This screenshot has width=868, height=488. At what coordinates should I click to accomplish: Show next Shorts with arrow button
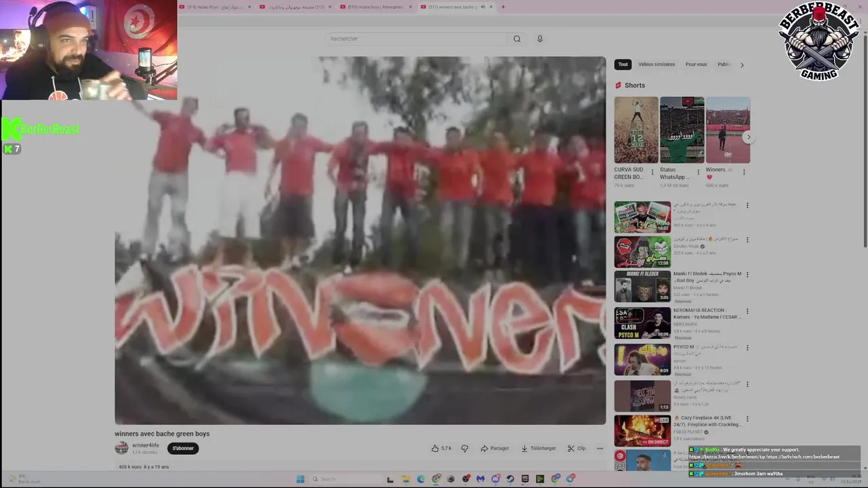[749, 137]
